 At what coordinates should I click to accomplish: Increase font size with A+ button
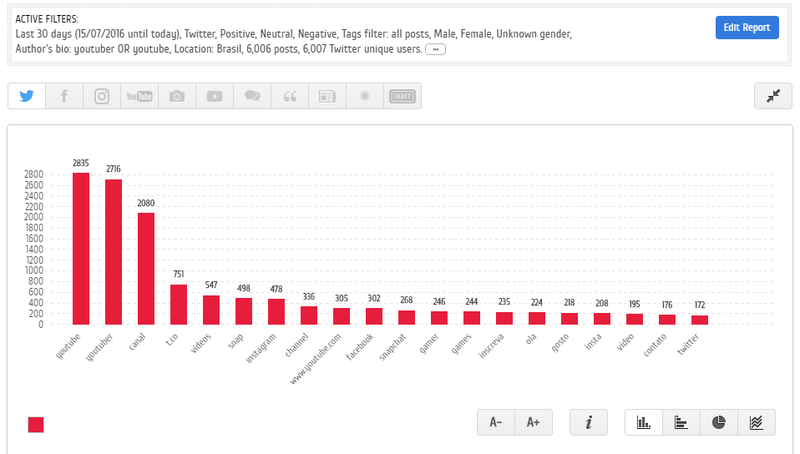[534, 423]
